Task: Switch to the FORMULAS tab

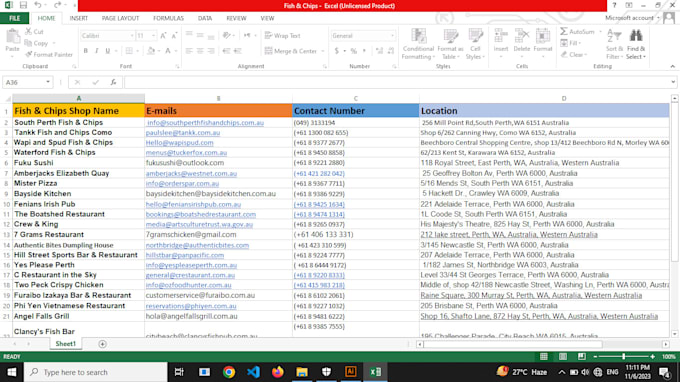Action: (168, 18)
